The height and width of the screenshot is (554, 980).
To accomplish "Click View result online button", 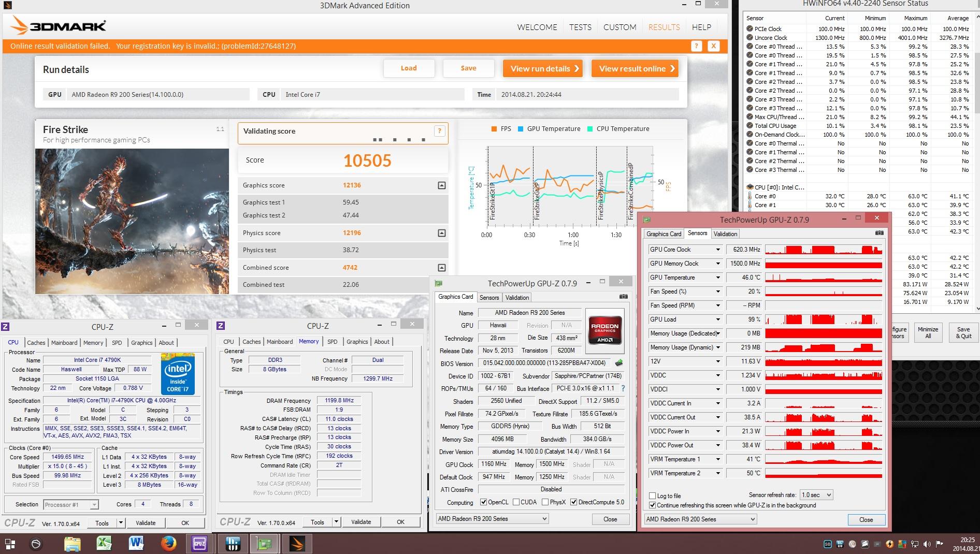I will click(x=635, y=68).
